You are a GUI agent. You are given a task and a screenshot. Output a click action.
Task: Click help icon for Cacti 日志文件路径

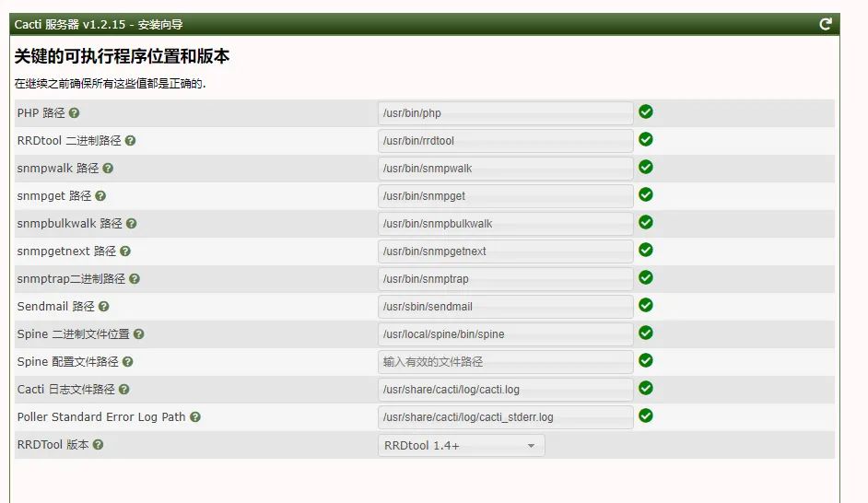(x=124, y=390)
